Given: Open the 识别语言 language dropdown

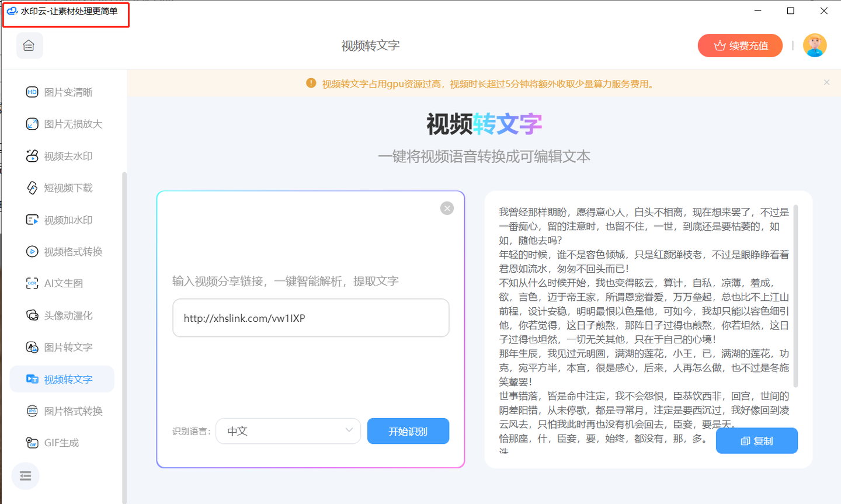Looking at the screenshot, I should tap(289, 431).
